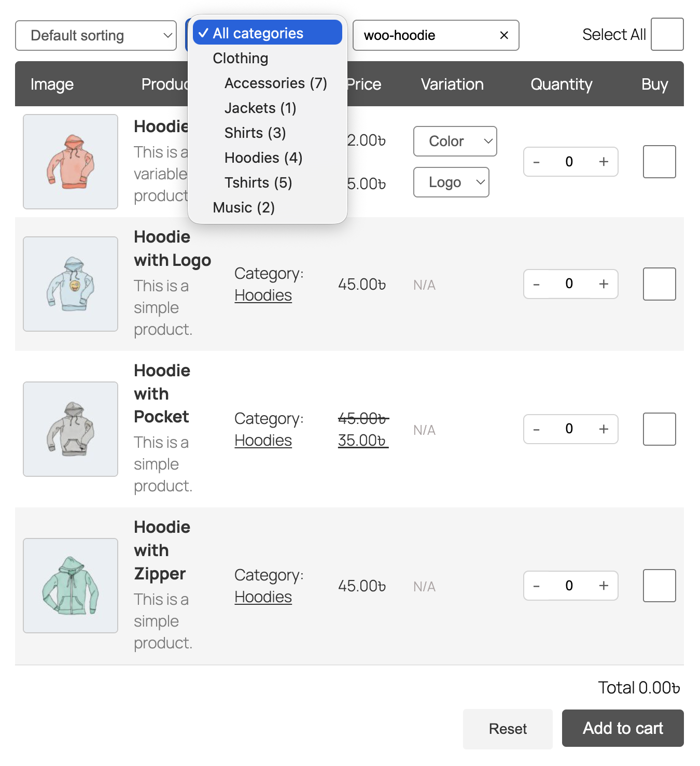The image size is (700, 766).
Task: Select Hoodies (4) from the category list
Action: click(263, 158)
